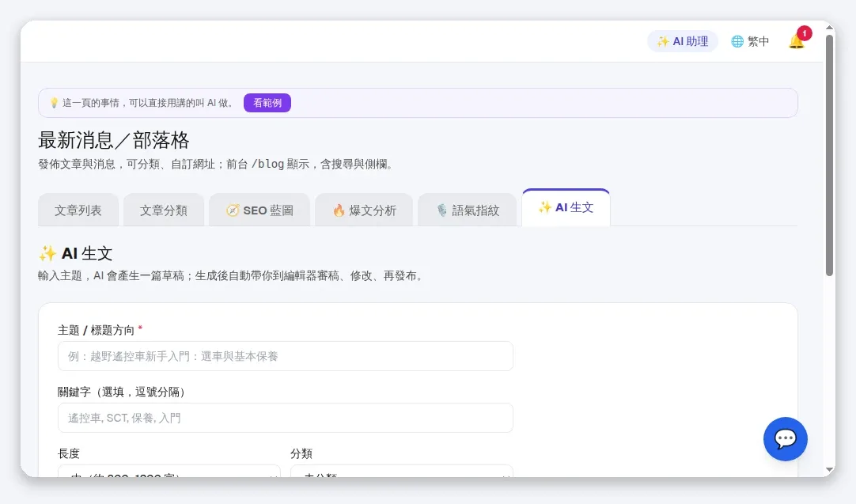Screen dimensions: 856x504
Task: Open the blue chat bubble
Action: (x=785, y=439)
